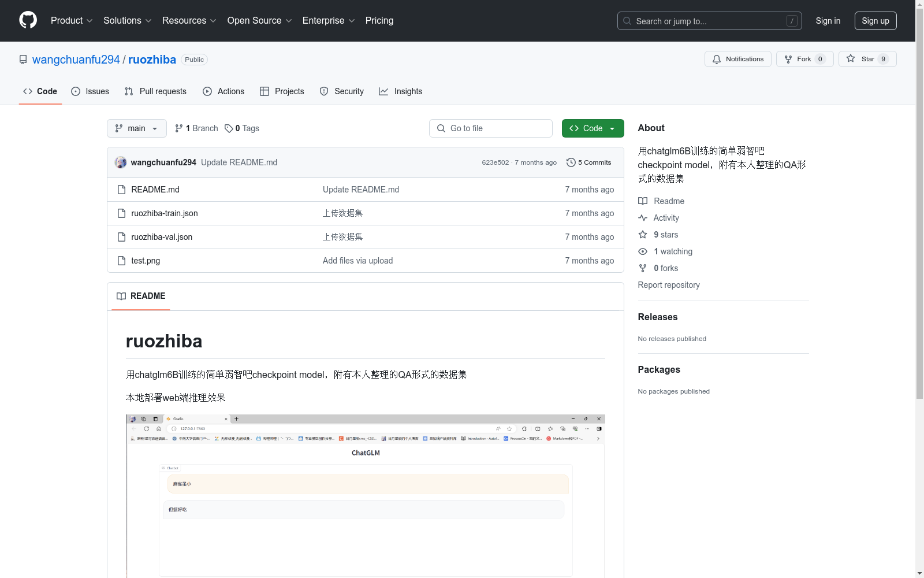Viewport: 924px width, 578px height.
Task: Open ruozhiba-train.json file
Action: pyautogui.click(x=165, y=213)
